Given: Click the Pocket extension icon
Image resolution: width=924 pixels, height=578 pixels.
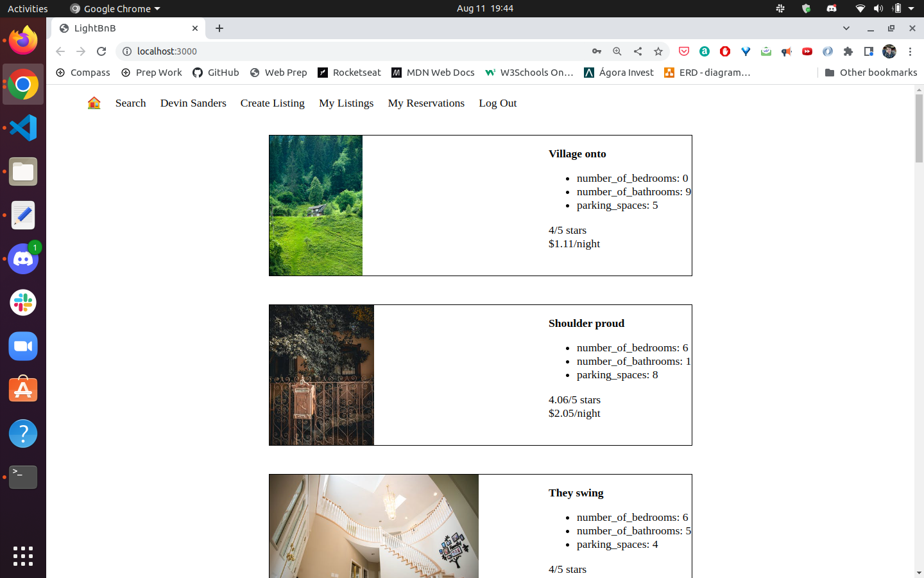Looking at the screenshot, I should pyautogui.click(x=684, y=51).
